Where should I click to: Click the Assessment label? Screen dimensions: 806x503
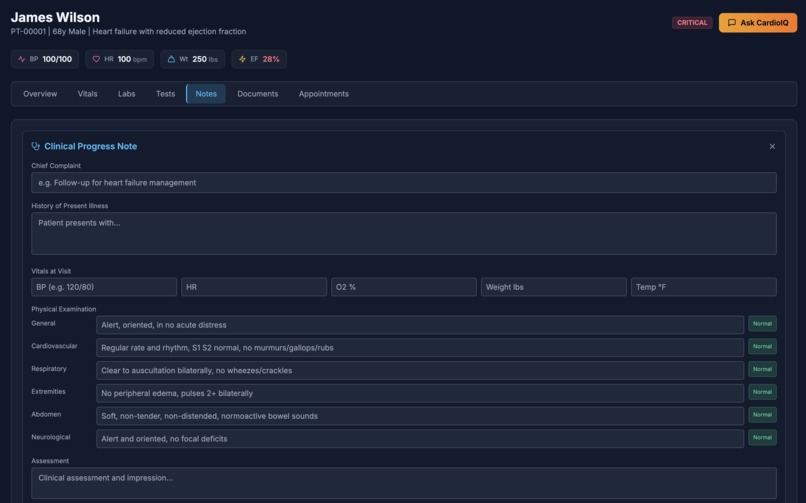[x=50, y=461]
